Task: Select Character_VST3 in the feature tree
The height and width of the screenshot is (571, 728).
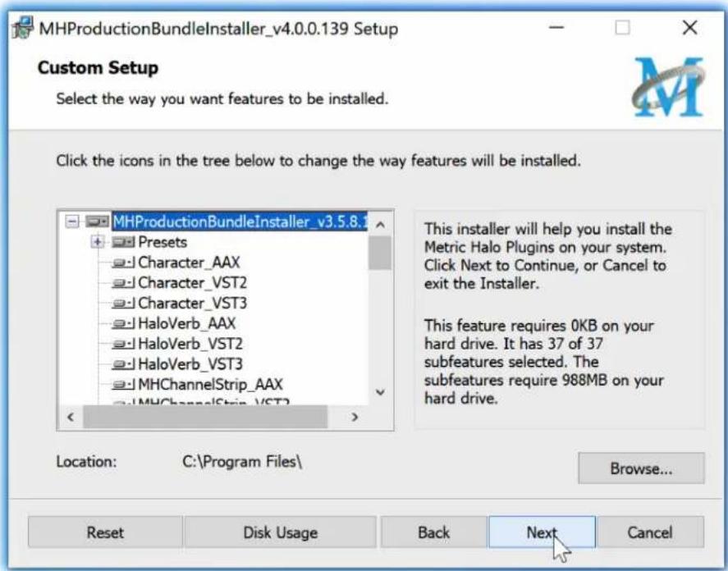Action: (192, 304)
